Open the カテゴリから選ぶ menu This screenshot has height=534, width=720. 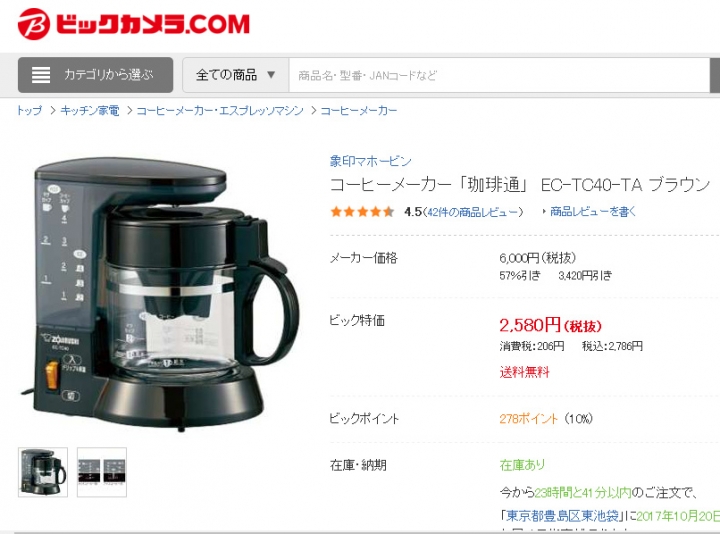[x=96, y=75]
